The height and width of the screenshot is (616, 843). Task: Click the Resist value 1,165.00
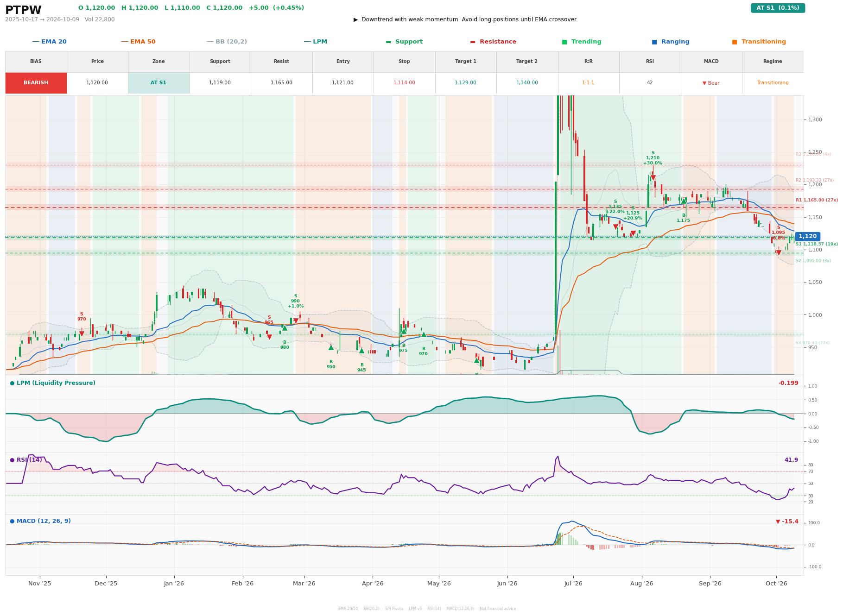coord(281,83)
